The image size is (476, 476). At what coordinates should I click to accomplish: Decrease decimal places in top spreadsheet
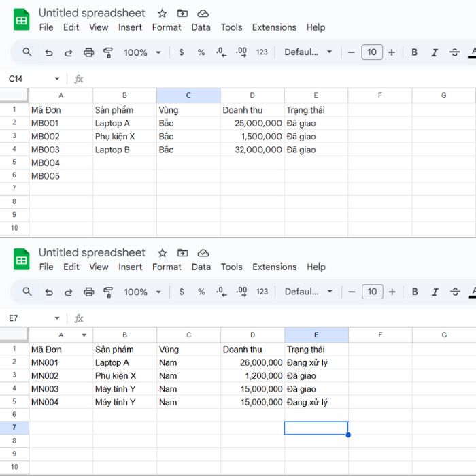(221, 52)
